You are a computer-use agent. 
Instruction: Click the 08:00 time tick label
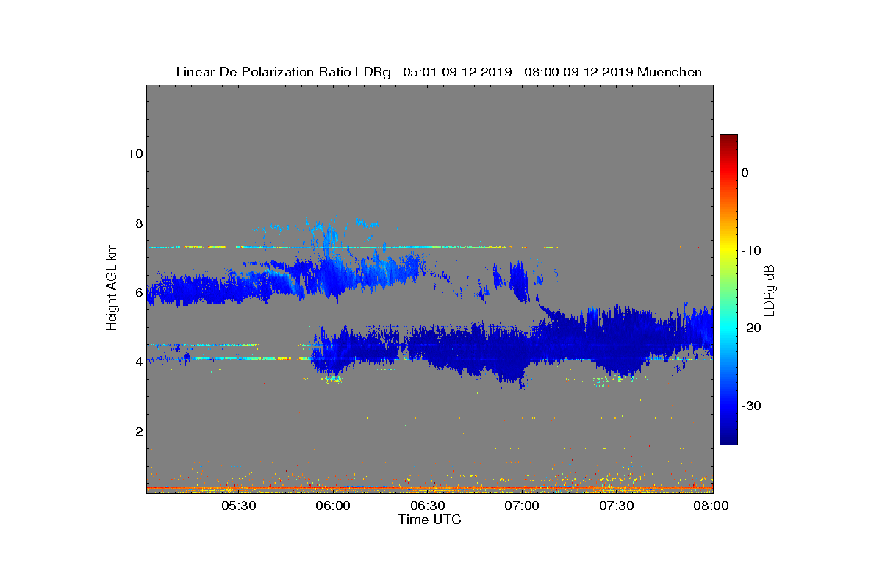coord(711,506)
